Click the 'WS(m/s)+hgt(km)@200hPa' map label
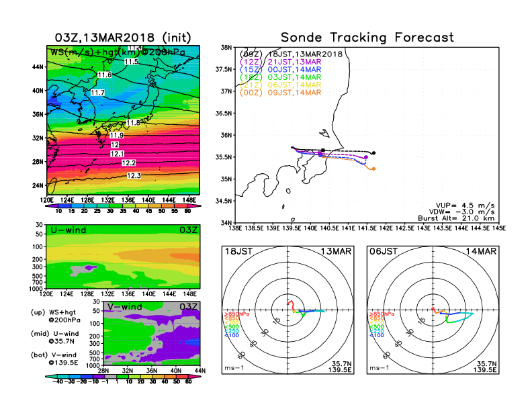Screen dimensions: 532x411 (118, 52)
